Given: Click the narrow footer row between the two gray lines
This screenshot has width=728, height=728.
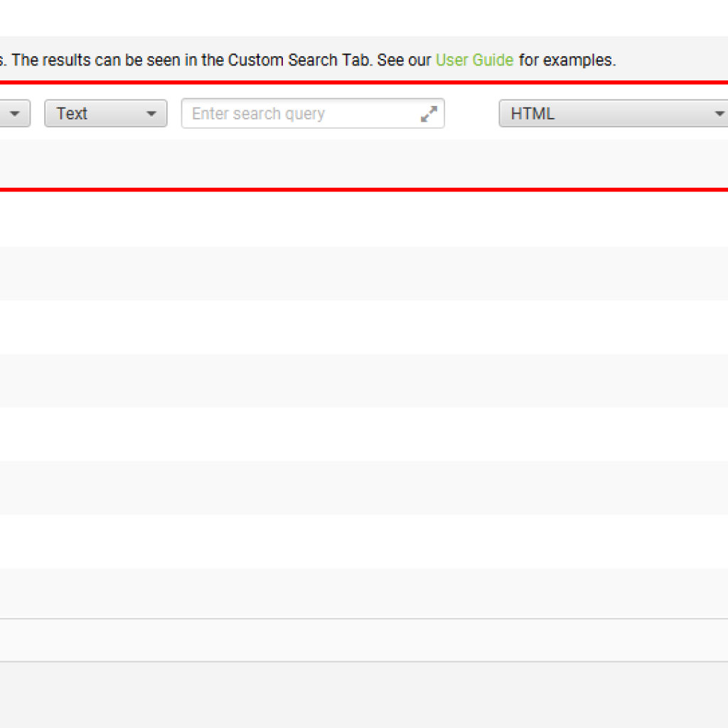Looking at the screenshot, I should tap(364, 641).
